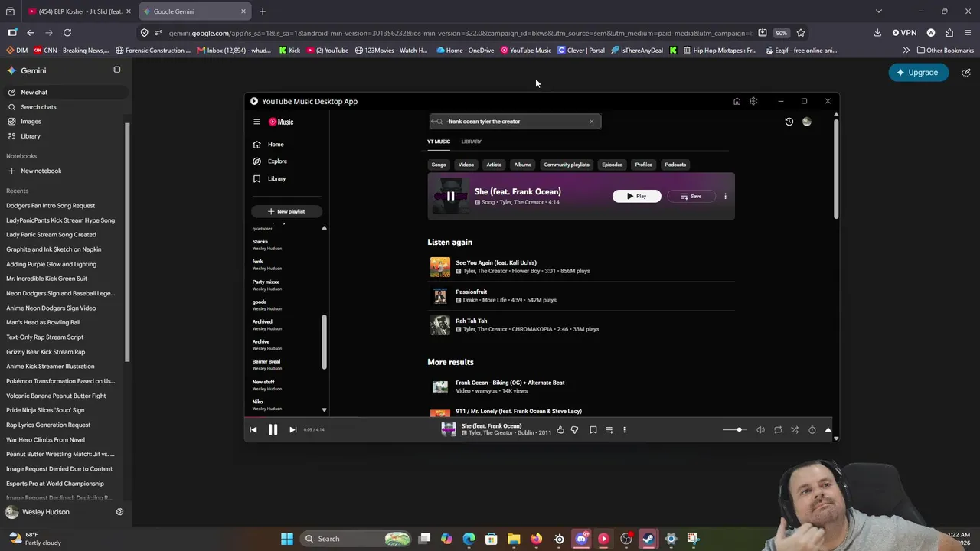Toggle shuffle in player bar
The width and height of the screenshot is (980, 551).
click(795, 430)
